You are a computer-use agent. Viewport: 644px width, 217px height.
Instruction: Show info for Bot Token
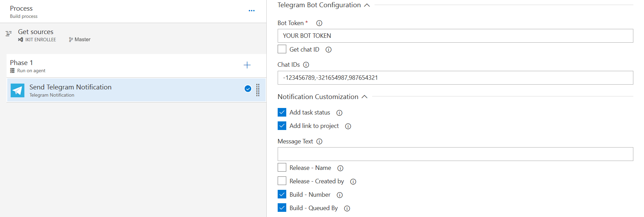pyautogui.click(x=319, y=23)
